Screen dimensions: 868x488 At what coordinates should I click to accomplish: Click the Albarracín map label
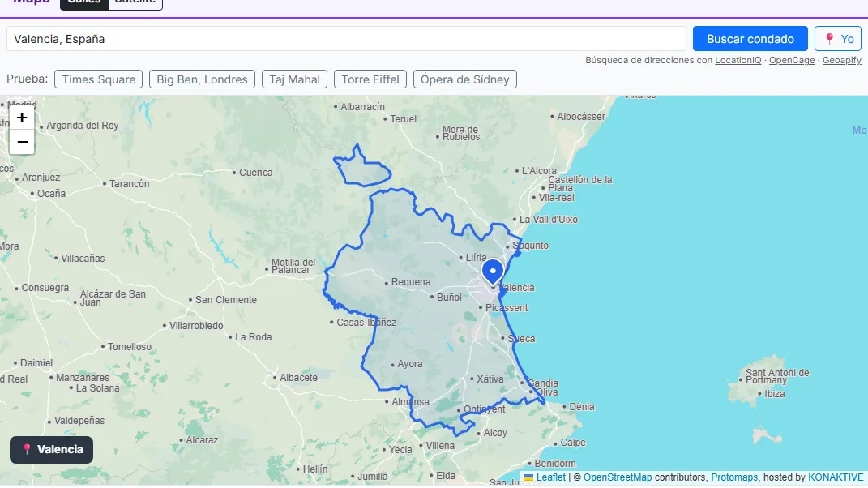point(362,107)
